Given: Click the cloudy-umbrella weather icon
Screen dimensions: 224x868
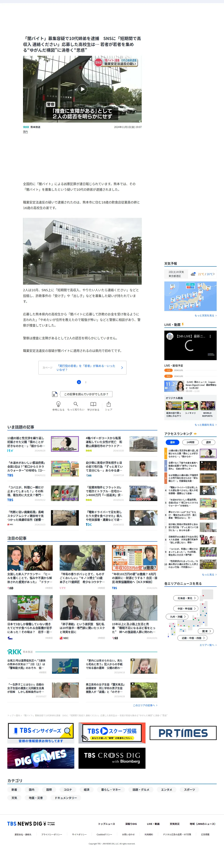Looking at the screenshot, I should coord(193,274).
